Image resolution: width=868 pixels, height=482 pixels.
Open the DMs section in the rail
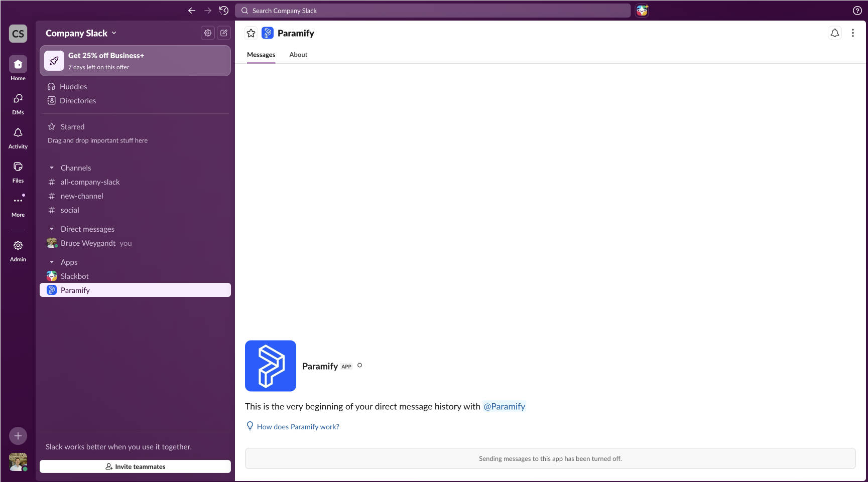pyautogui.click(x=18, y=103)
